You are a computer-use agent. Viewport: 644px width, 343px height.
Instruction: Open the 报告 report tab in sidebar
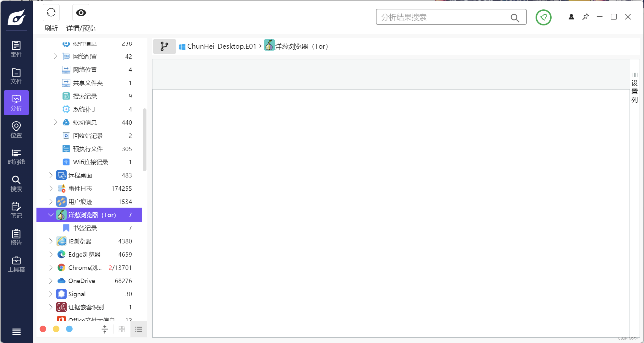coord(16,237)
